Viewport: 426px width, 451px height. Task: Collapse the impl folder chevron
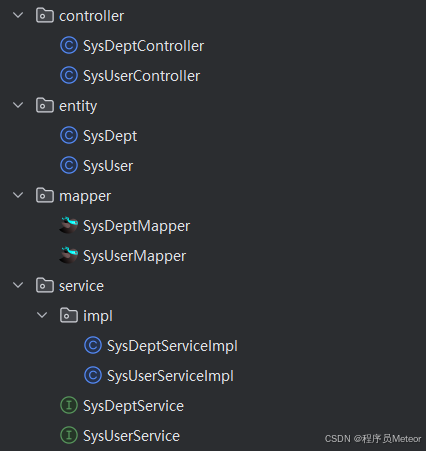pos(42,315)
